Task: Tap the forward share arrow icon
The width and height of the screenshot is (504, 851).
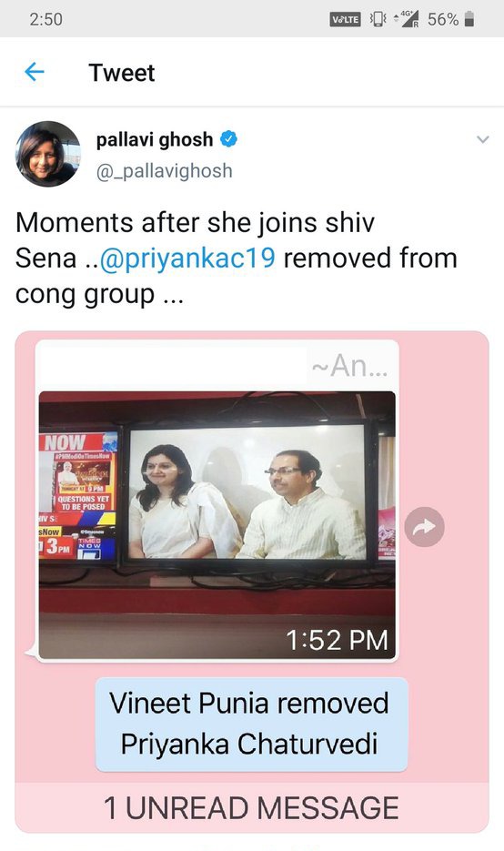Action: click(424, 526)
